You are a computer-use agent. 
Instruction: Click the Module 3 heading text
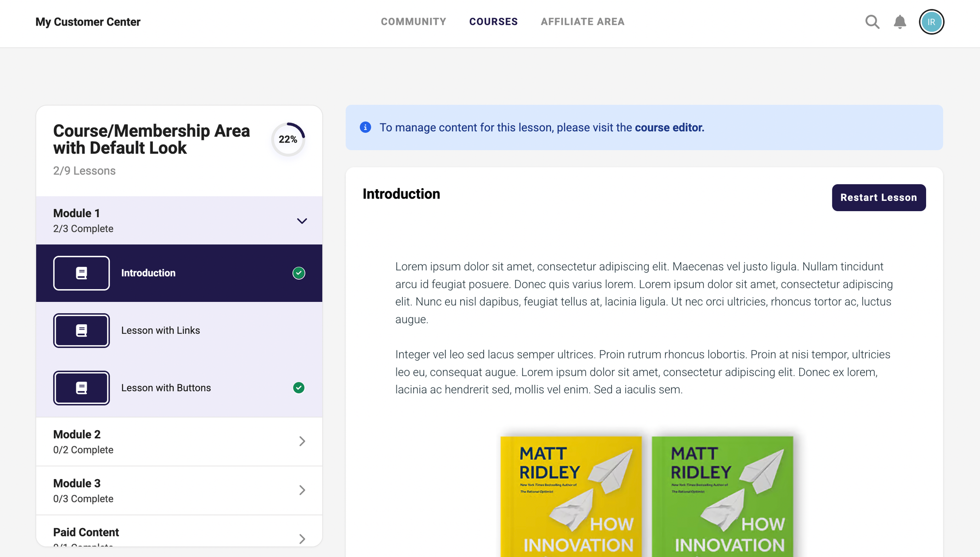(x=77, y=484)
